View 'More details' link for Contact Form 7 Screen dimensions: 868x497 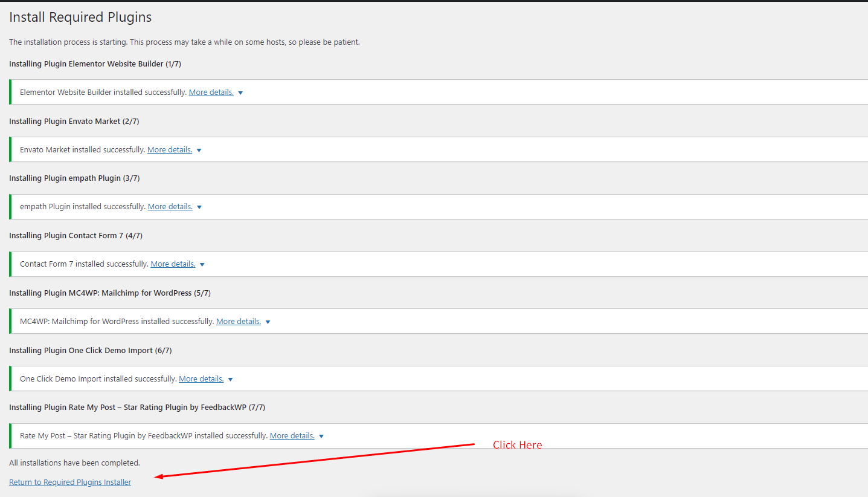pyautogui.click(x=173, y=264)
